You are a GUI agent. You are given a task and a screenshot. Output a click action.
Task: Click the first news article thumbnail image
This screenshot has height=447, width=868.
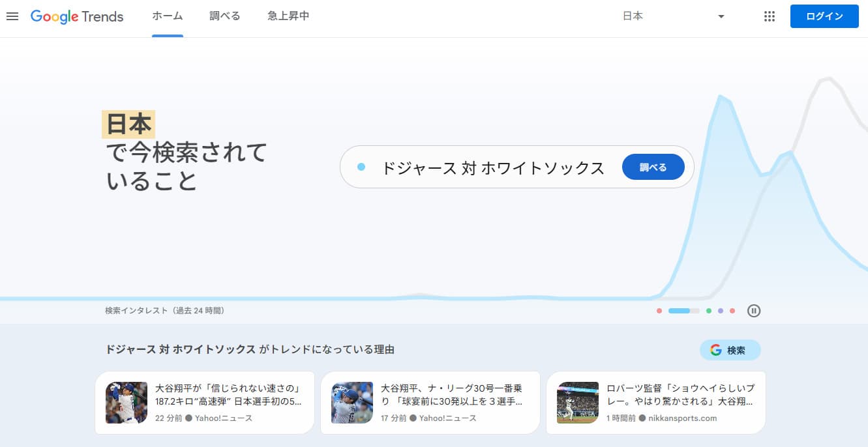126,402
